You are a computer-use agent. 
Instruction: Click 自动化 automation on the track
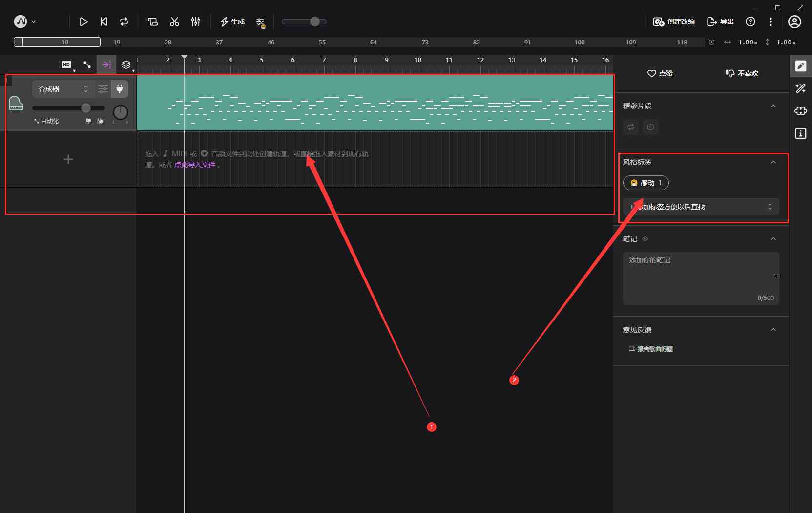point(46,121)
